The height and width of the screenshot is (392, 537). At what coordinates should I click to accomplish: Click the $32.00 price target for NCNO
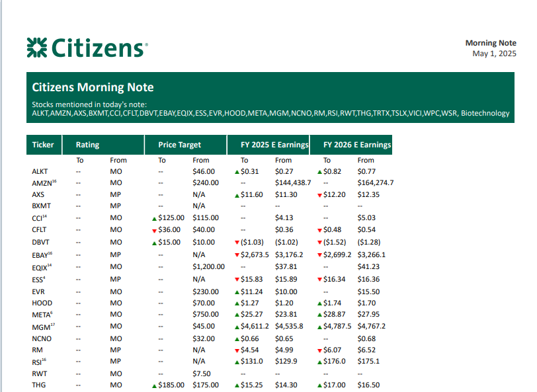(204, 338)
